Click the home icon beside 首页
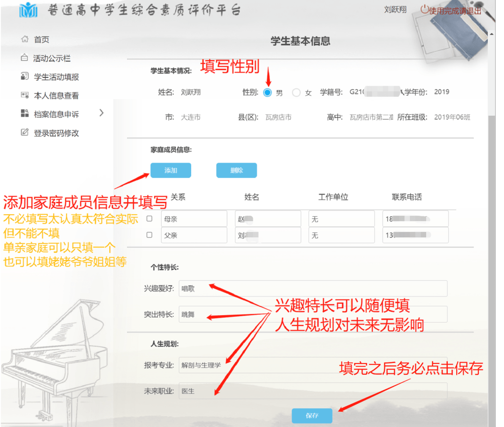Image resolution: width=504 pixels, height=427 pixels. (x=25, y=39)
